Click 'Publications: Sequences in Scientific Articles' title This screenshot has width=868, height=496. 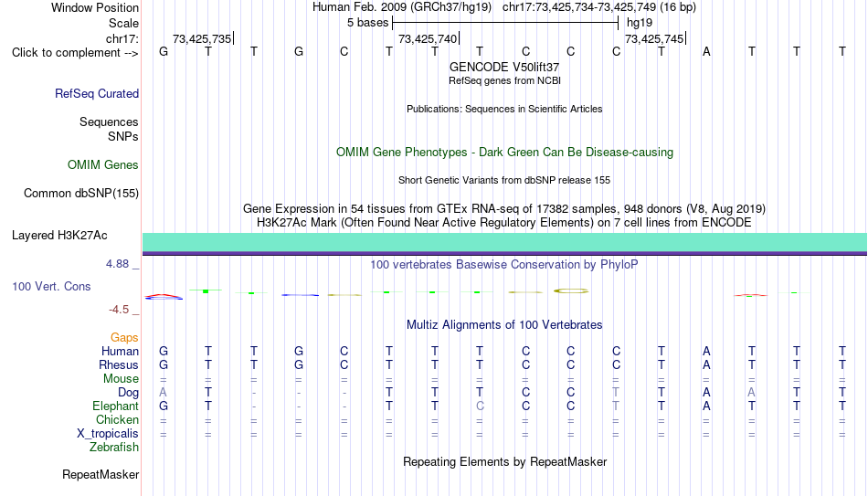click(x=504, y=109)
